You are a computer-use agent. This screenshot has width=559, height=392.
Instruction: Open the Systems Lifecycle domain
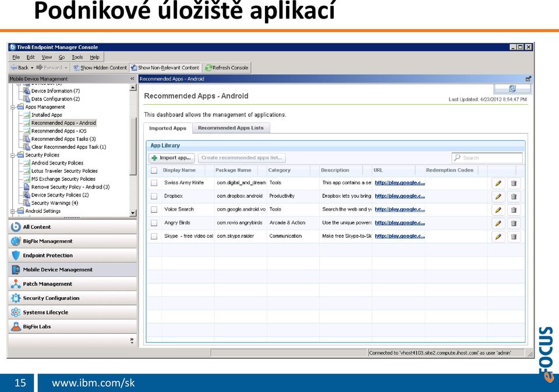point(72,312)
